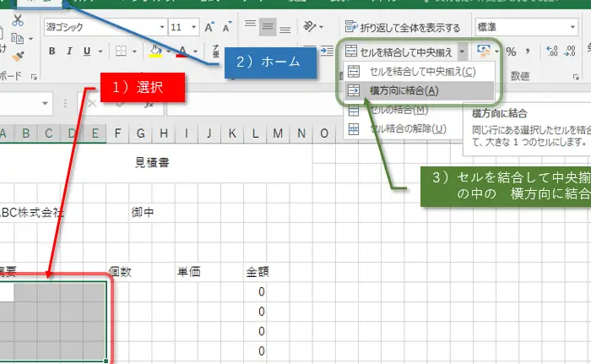Select column F header

point(117,133)
